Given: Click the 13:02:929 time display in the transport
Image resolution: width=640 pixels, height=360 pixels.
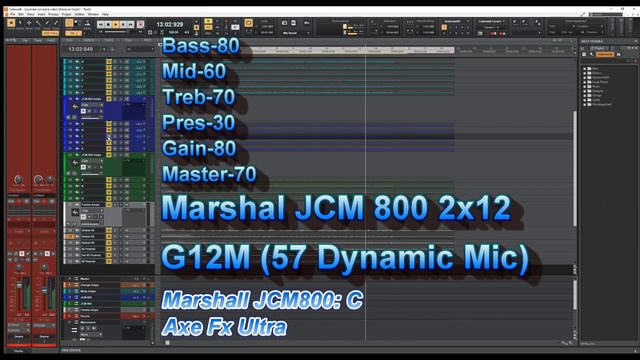Looking at the screenshot, I should [170, 24].
